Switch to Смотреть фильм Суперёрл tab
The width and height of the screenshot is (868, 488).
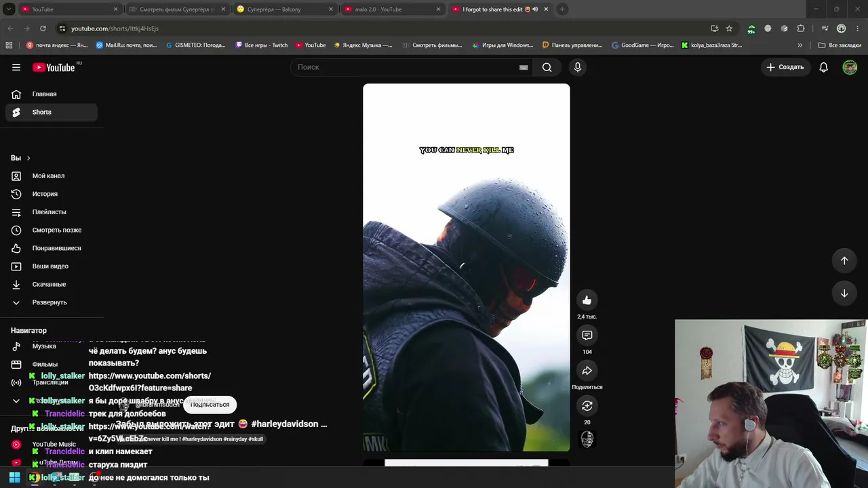pyautogui.click(x=176, y=9)
